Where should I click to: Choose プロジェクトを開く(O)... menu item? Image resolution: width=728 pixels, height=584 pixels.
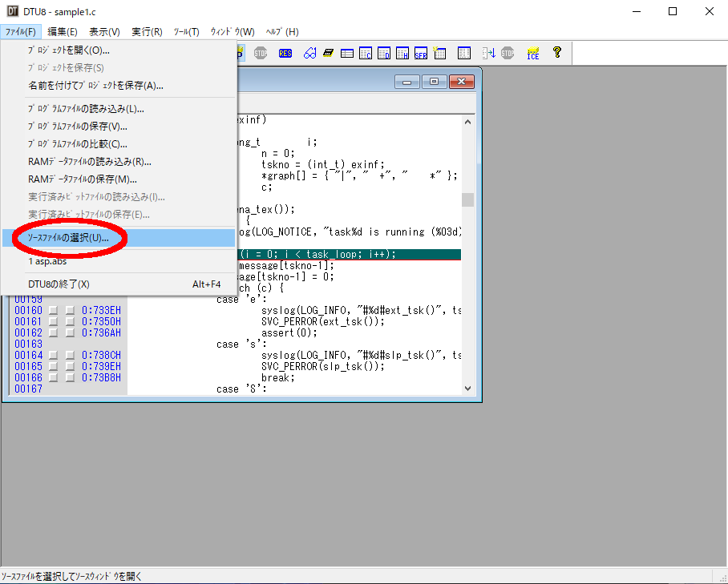click(x=119, y=50)
